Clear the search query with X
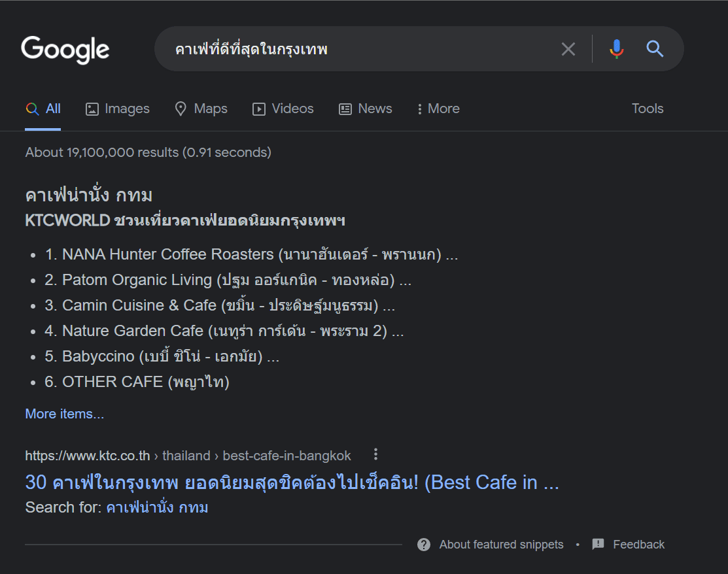This screenshot has height=574, width=728. click(568, 49)
